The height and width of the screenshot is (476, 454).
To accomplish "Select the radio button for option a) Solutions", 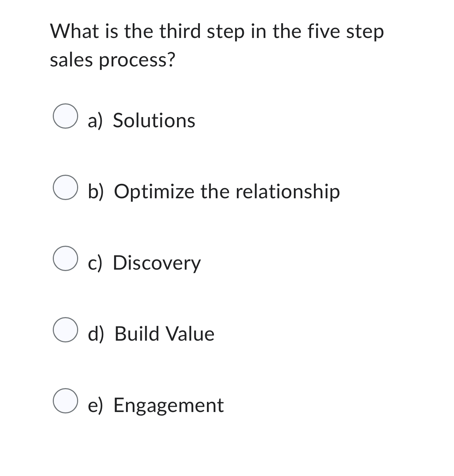I will tap(65, 117).
